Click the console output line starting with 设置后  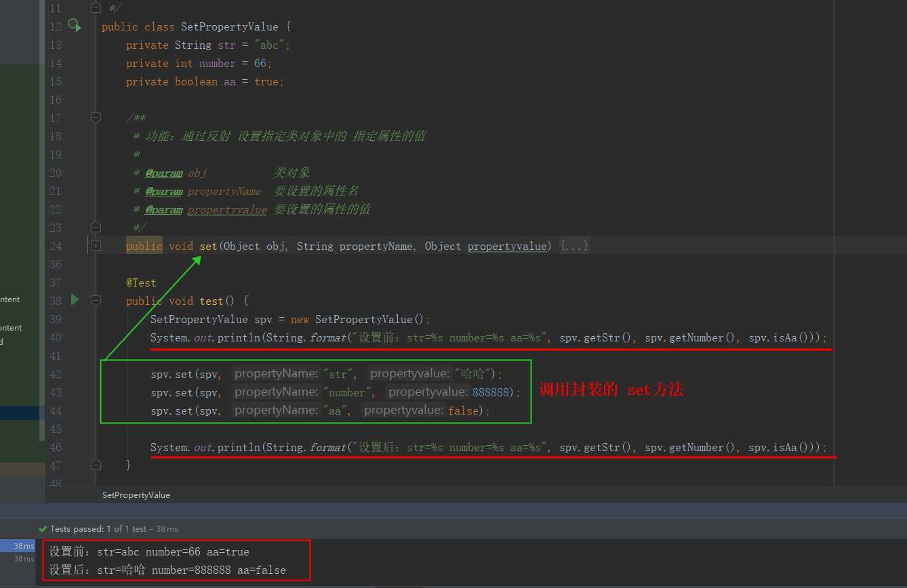[x=167, y=570]
